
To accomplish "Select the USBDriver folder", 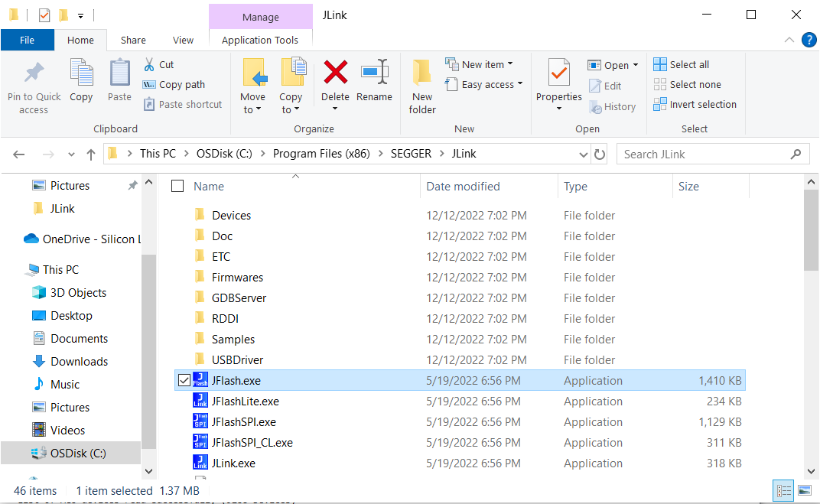I will coord(237,359).
